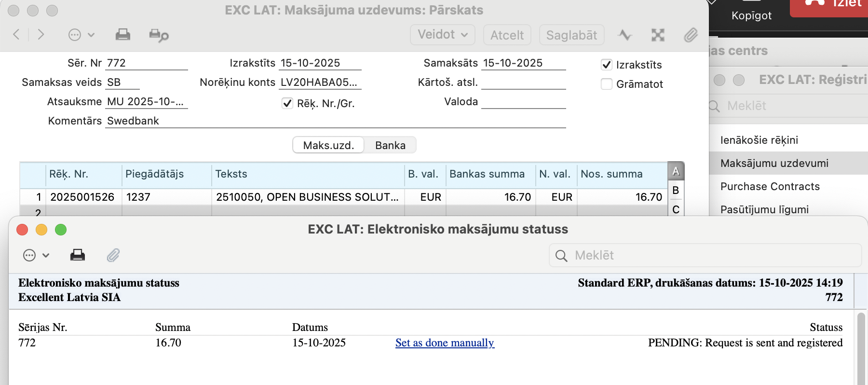Open attachments paperclip in status report window
The width and height of the screenshot is (868, 385).
point(113,255)
